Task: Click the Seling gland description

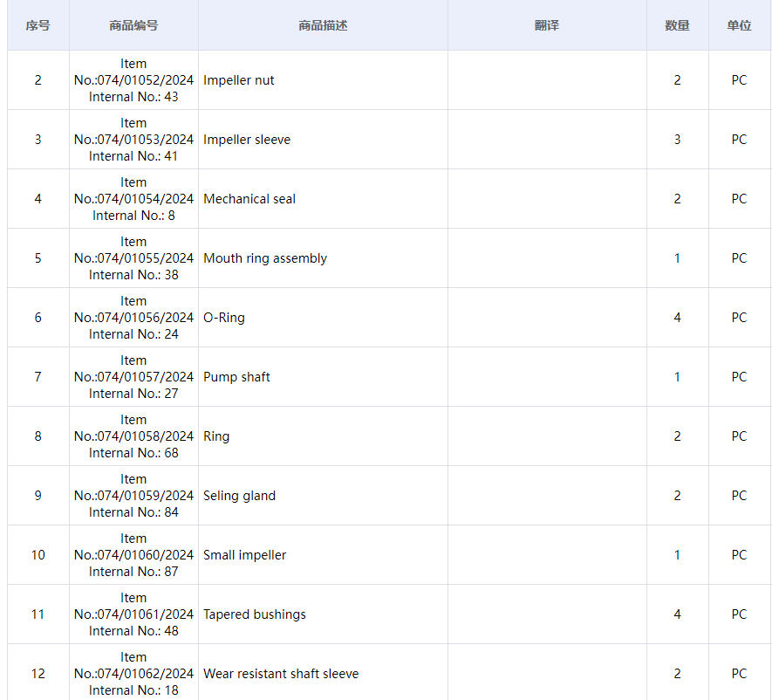Action: click(239, 496)
